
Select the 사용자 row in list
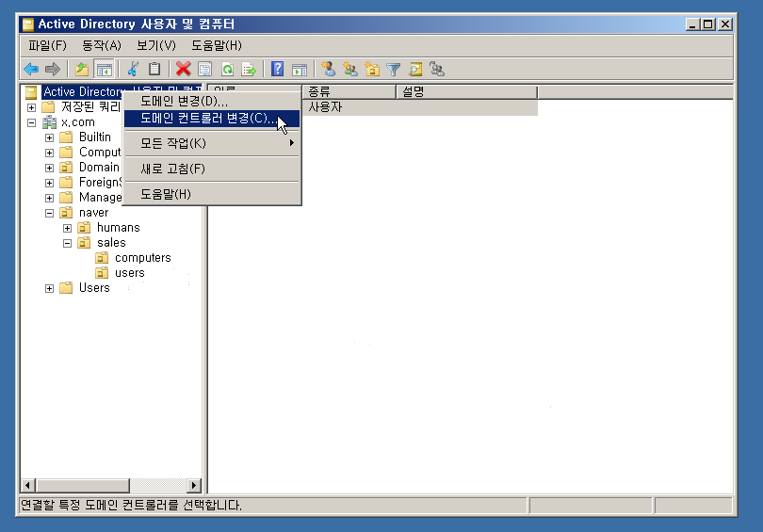420,107
